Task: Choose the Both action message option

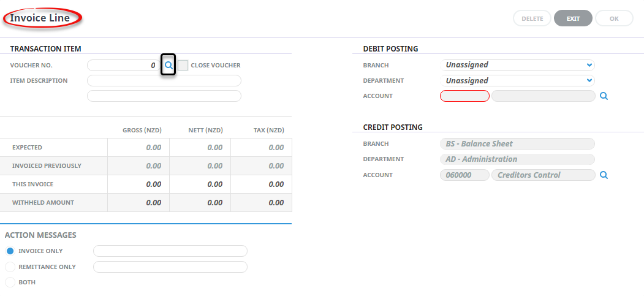Action: tap(10, 283)
